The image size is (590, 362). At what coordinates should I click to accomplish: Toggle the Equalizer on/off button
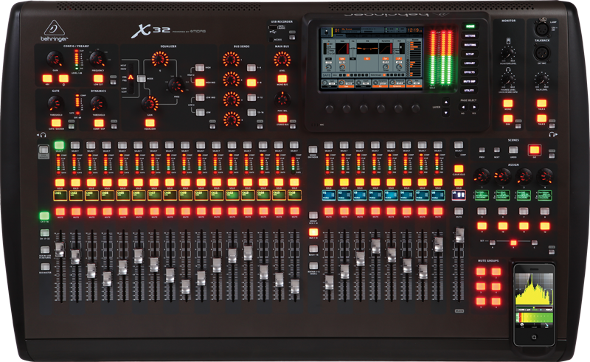[x=150, y=123]
